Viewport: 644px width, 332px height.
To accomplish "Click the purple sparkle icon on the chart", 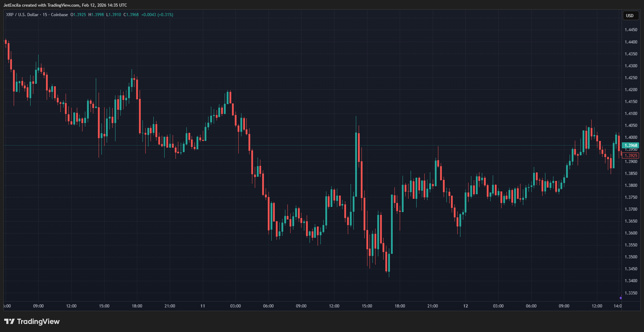I will [x=620, y=298].
